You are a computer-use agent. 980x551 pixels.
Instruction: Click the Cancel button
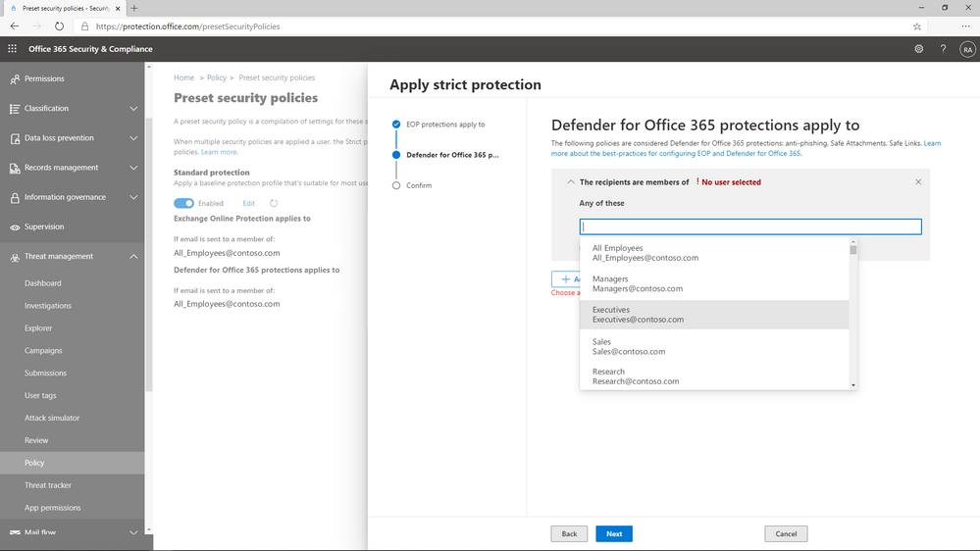tap(786, 533)
